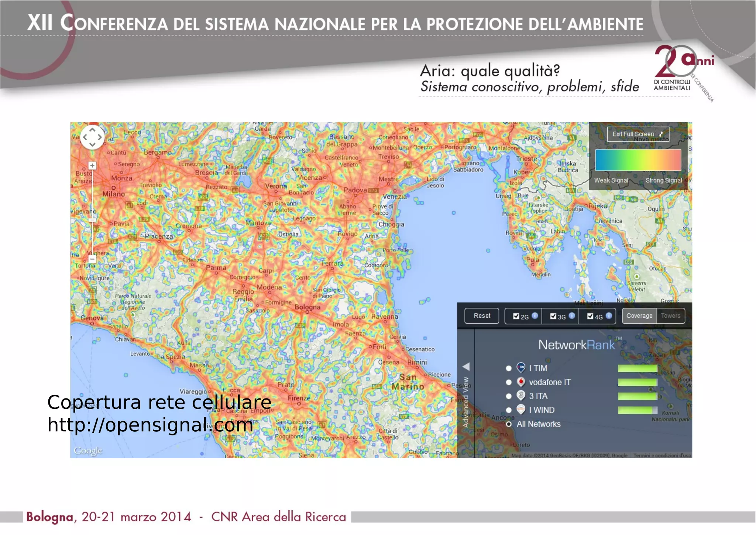Zoom in with the plus button
The image size is (756, 535).
point(92,166)
